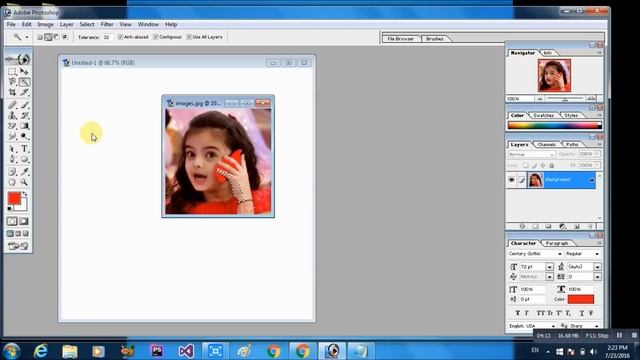Select the Rectangular Marquee tool
640x360 pixels.
click(x=12, y=71)
